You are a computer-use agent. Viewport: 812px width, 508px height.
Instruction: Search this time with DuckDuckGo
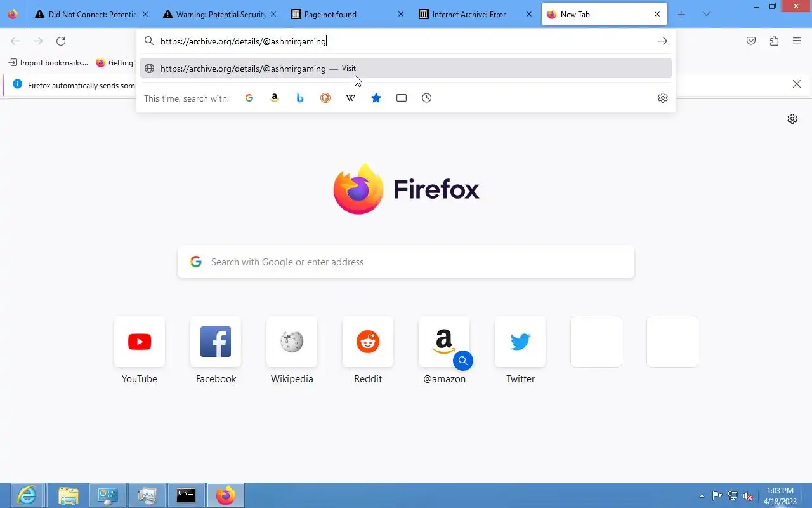[325, 98]
